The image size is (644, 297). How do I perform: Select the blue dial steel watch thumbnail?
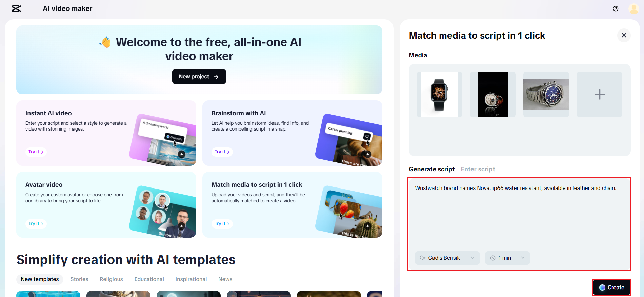(x=546, y=94)
